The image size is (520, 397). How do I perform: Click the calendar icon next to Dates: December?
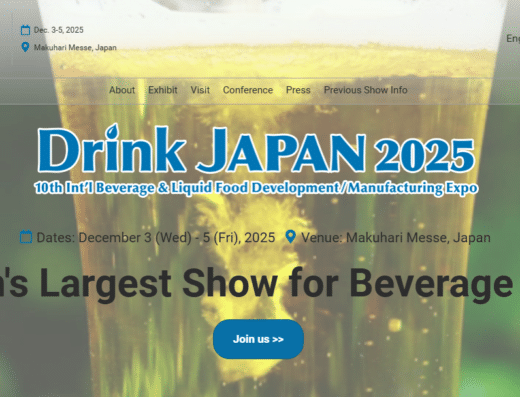(26, 237)
